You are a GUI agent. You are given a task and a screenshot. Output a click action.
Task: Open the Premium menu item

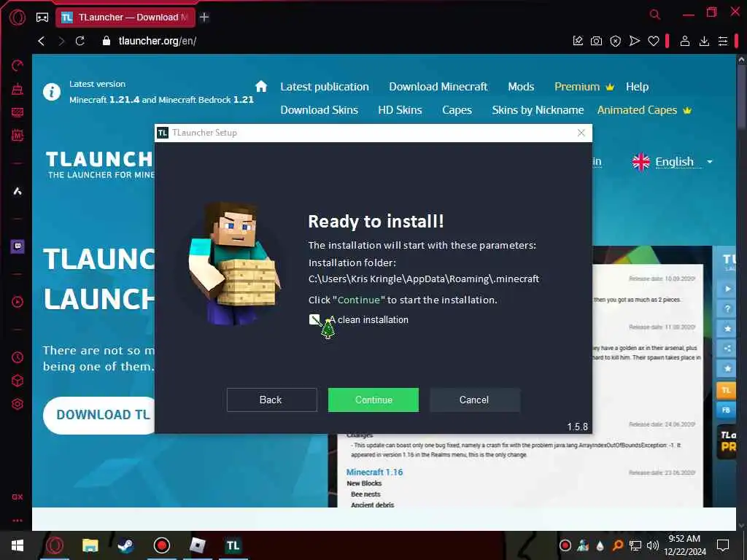tap(584, 87)
